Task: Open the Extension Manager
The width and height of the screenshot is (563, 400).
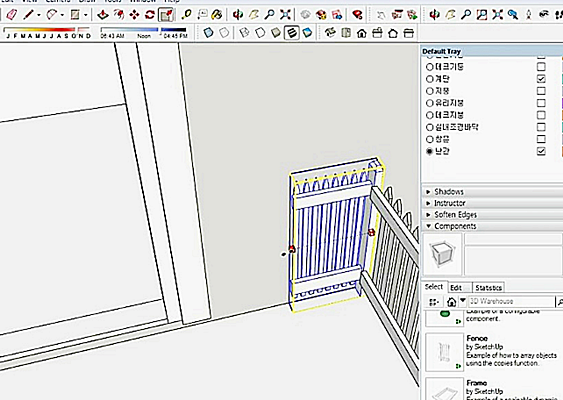Action: pyautogui.click(x=357, y=14)
